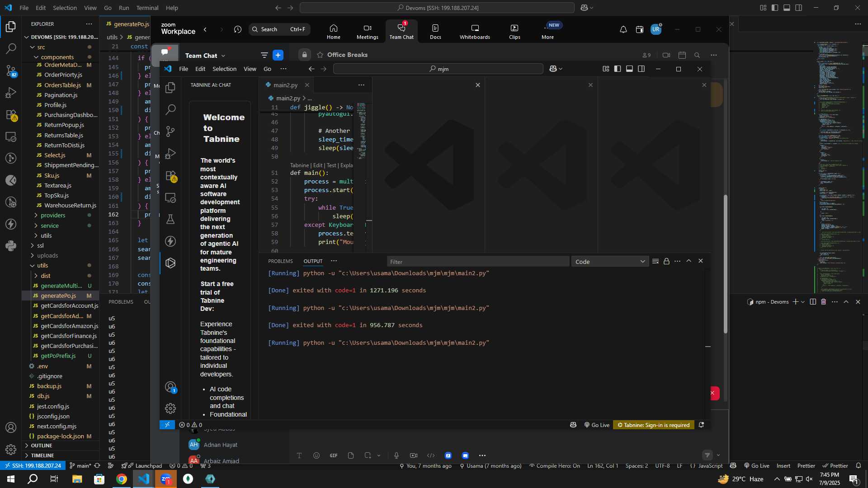Open Remote Explorer in the outer VS Code activity bar
868x488 pixels.
coord(11,136)
